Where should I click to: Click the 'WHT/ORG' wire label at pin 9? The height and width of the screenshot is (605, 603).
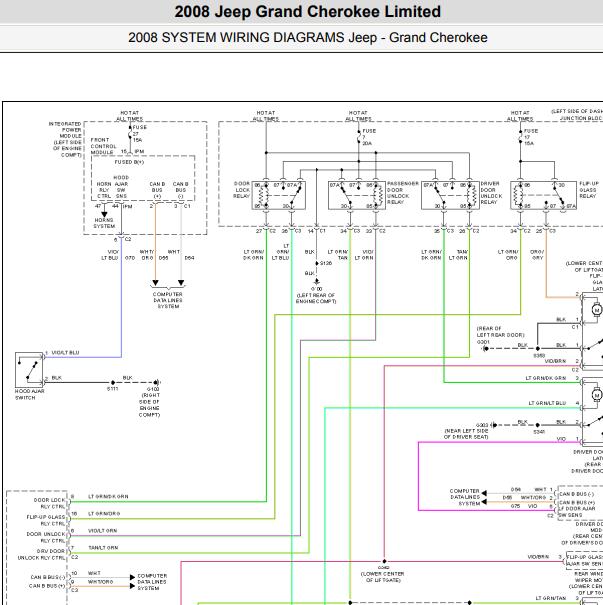tap(100, 582)
